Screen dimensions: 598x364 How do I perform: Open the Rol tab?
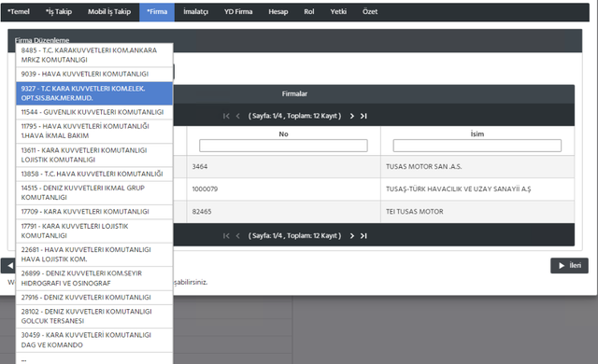tap(309, 12)
